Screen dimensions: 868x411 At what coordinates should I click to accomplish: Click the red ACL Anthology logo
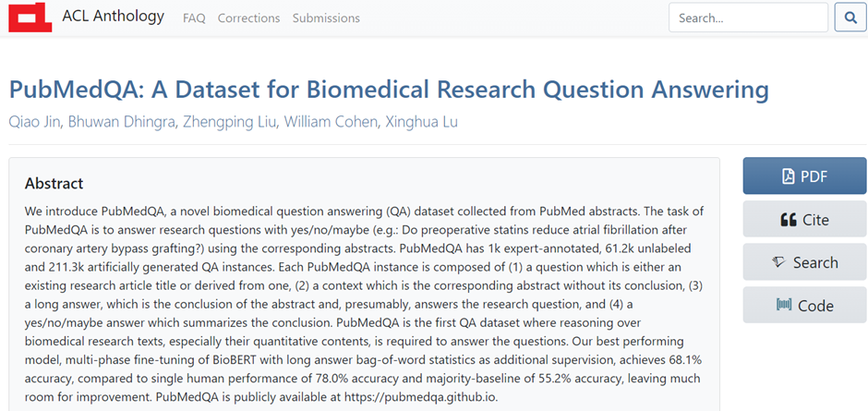click(30, 18)
